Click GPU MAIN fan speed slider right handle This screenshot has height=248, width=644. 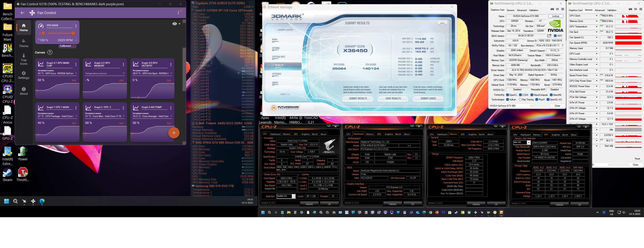point(73,33)
